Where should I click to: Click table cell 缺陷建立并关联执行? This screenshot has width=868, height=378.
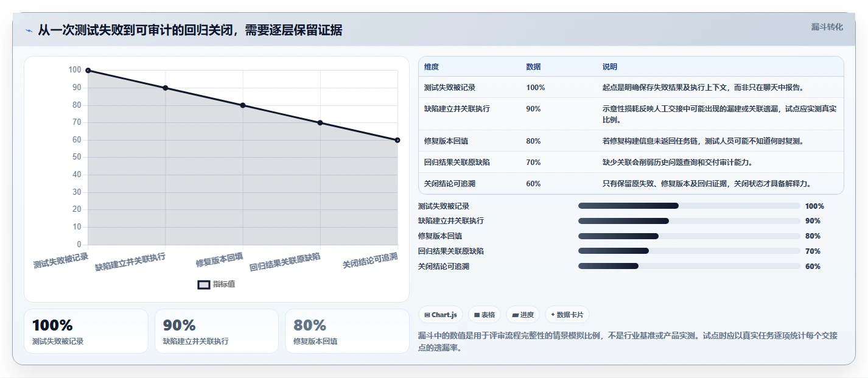pyautogui.click(x=457, y=109)
